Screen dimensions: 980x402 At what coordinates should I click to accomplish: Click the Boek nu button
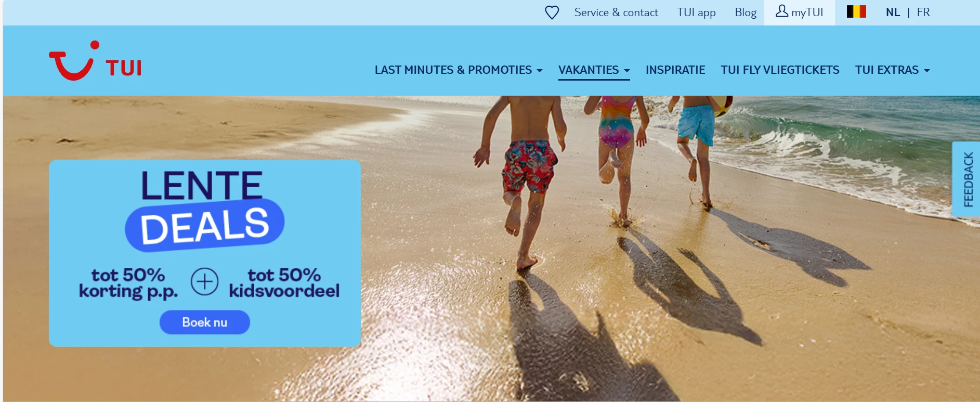(204, 322)
